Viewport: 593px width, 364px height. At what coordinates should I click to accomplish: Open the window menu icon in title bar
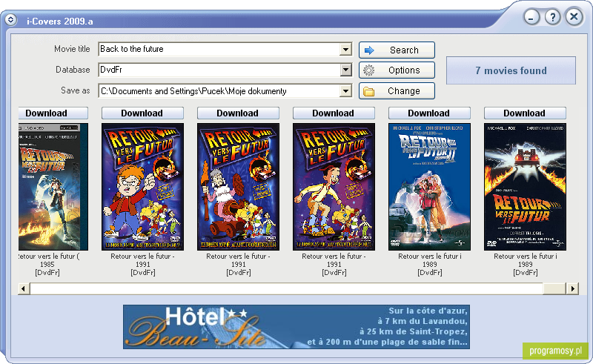tap(10, 19)
